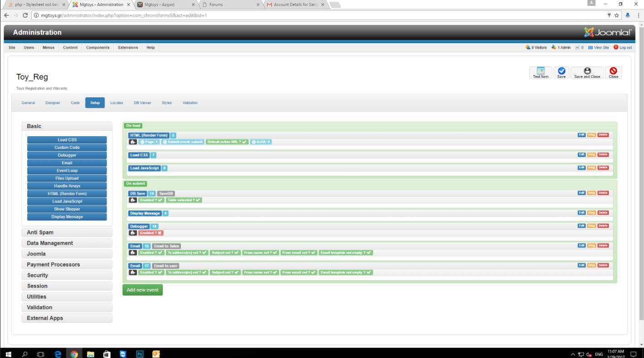Click the puzzle icon in the HTML (Render Form) row
The width and height of the screenshot is (644, 358).
click(x=133, y=142)
